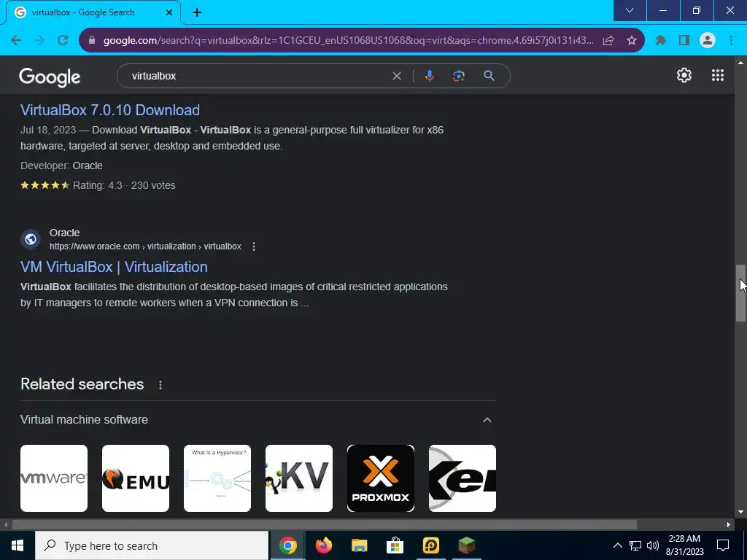Collapse Virtual machine software section

pyautogui.click(x=487, y=420)
